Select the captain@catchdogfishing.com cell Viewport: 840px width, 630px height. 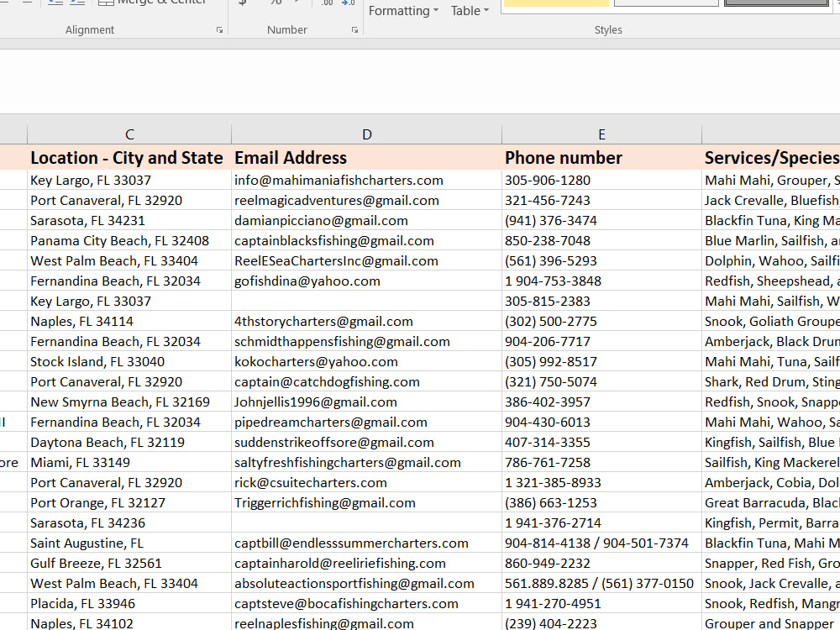point(366,382)
